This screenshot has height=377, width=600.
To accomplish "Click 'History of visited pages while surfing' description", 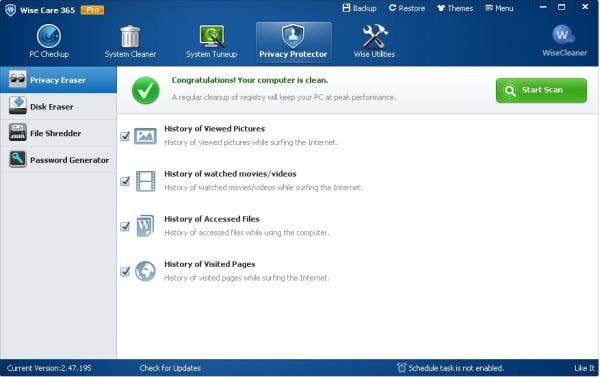I will coord(247,278).
